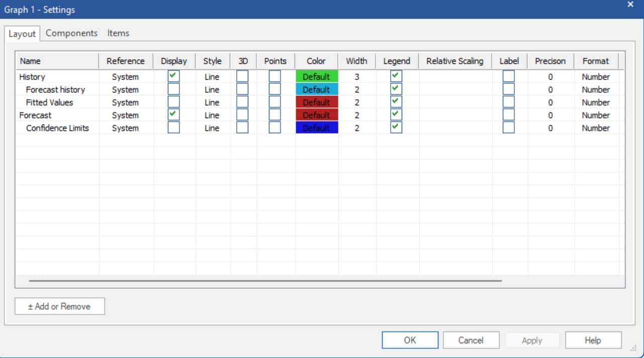Apply the graph settings

tap(532, 340)
